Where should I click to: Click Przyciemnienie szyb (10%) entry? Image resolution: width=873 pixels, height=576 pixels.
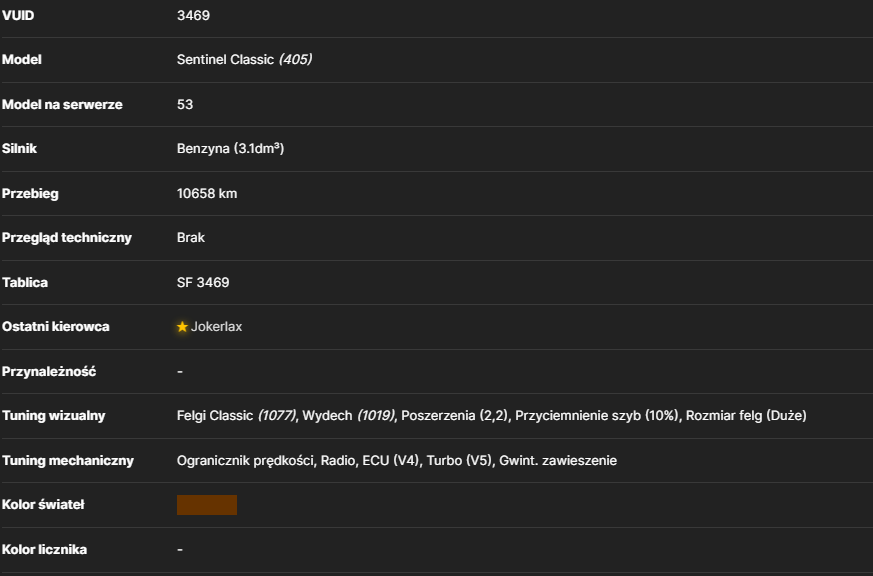[x=597, y=416]
